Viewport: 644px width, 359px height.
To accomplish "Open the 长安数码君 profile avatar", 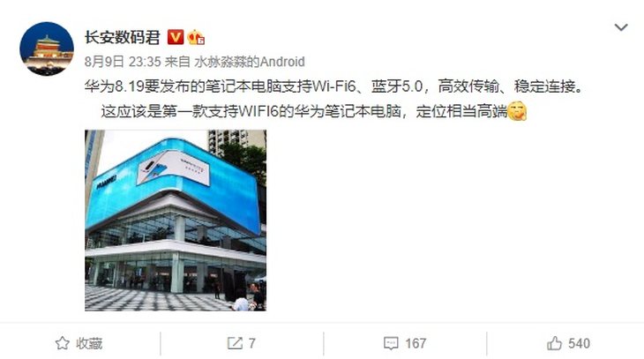I will tap(47, 49).
